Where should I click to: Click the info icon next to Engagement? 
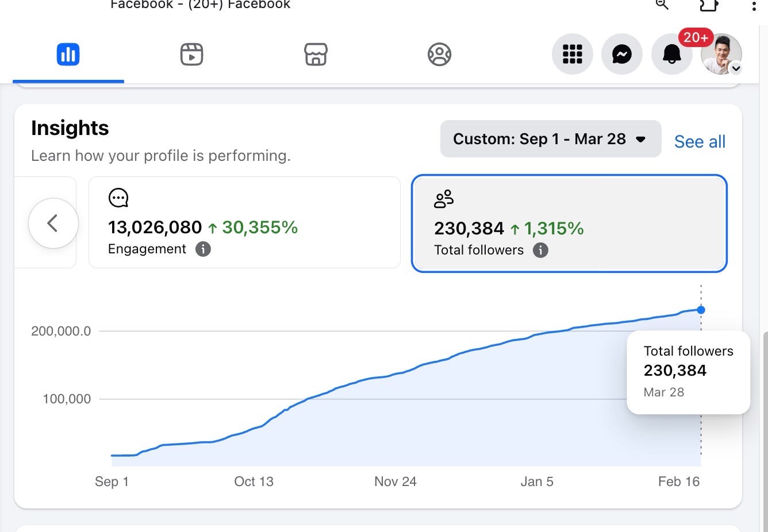click(203, 249)
